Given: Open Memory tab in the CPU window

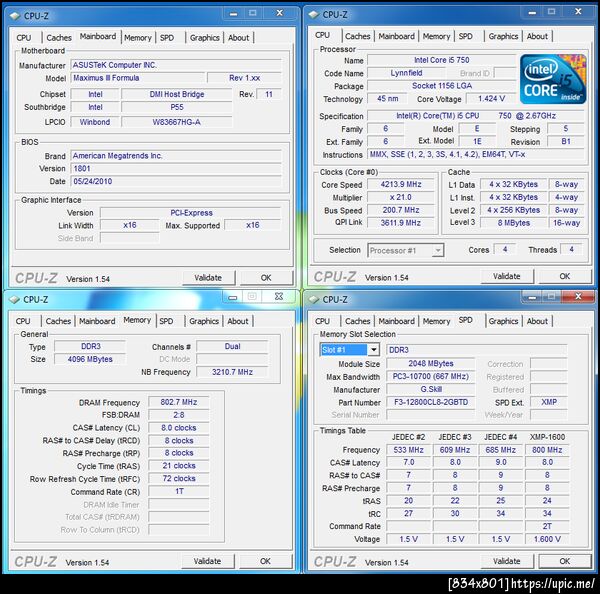Looking at the screenshot, I should click(436, 36).
